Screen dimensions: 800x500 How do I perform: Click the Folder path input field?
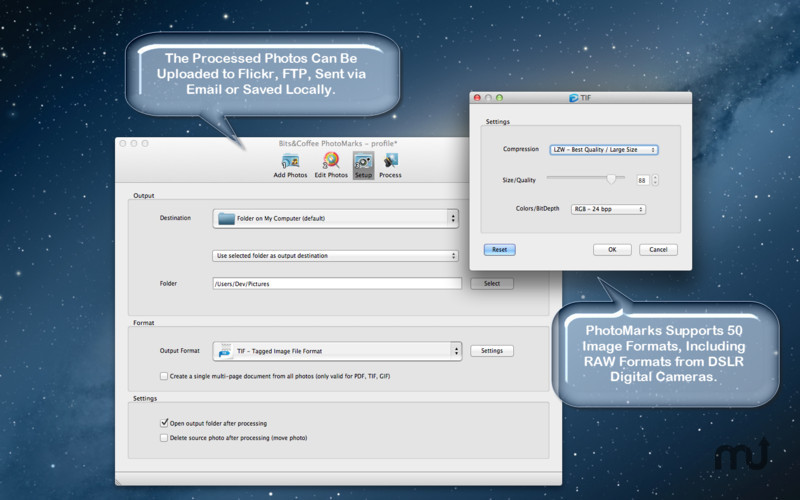337,284
